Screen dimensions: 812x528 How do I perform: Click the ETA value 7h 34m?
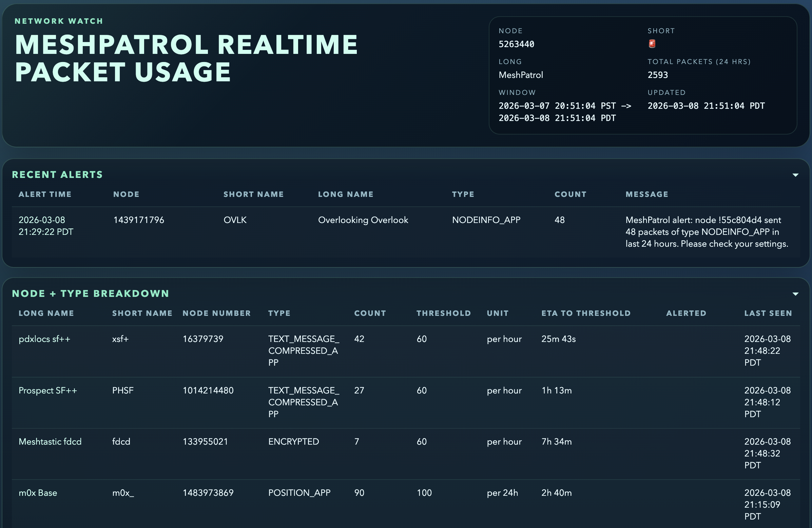pos(557,442)
